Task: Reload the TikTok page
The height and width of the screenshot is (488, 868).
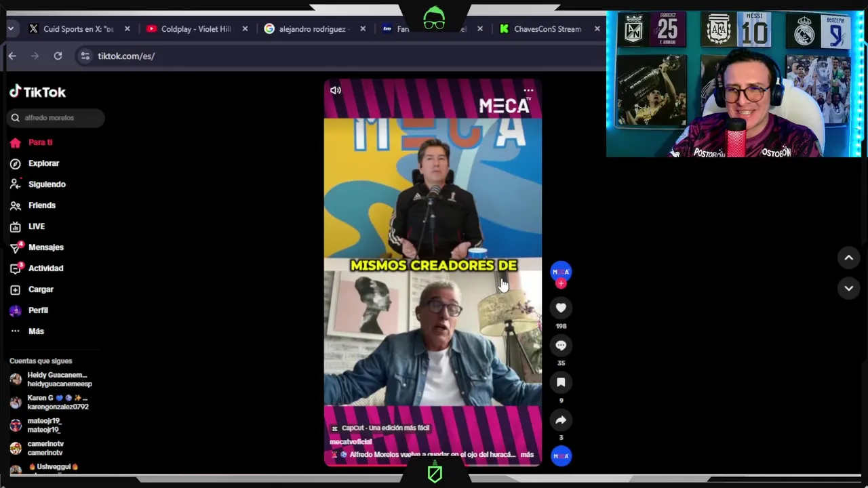Action: (x=58, y=56)
